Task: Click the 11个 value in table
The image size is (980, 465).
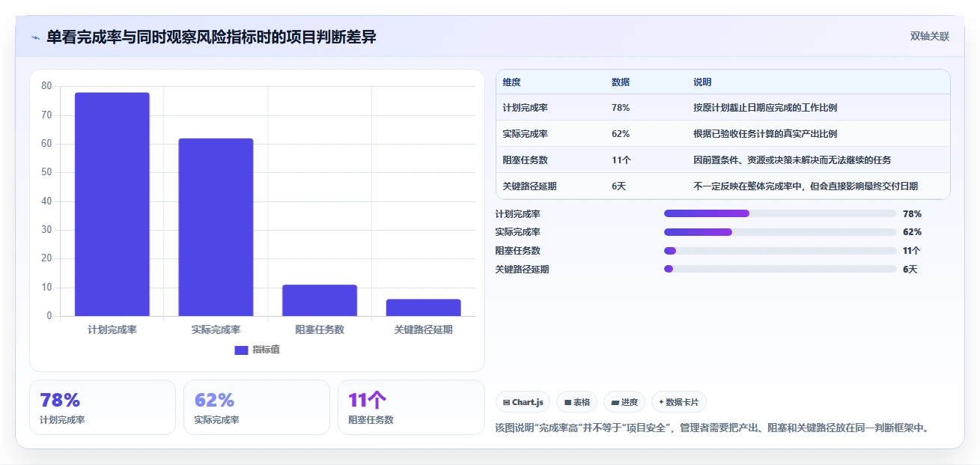Action: tap(621, 160)
